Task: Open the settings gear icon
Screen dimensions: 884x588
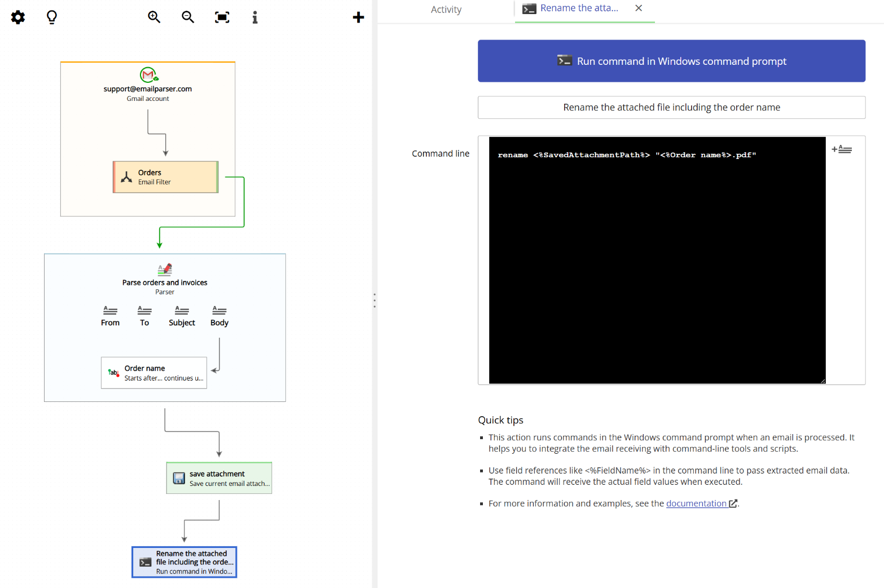Action: (x=17, y=17)
